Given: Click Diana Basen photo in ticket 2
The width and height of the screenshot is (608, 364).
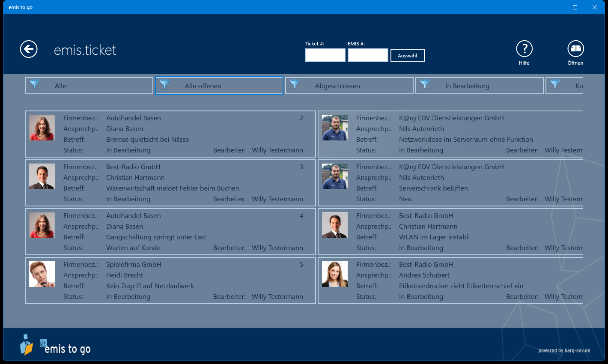Looking at the screenshot, I should click(x=42, y=128).
